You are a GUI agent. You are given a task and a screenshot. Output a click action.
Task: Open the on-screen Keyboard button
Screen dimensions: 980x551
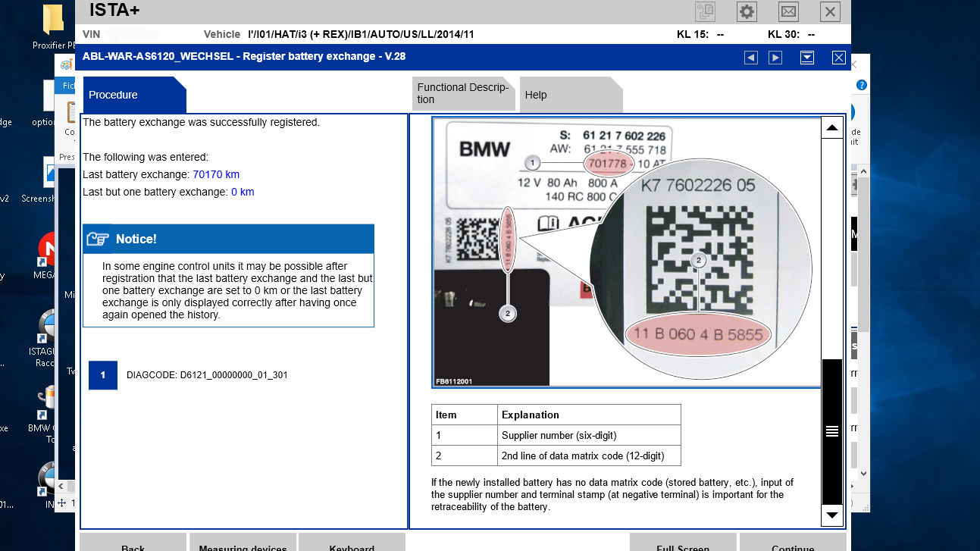(x=352, y=542)
